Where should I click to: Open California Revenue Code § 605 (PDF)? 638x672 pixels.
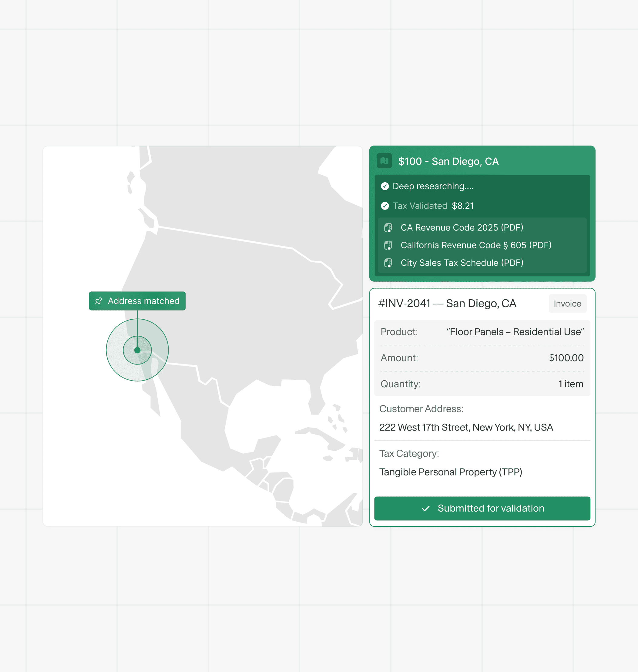click(476, 245)
